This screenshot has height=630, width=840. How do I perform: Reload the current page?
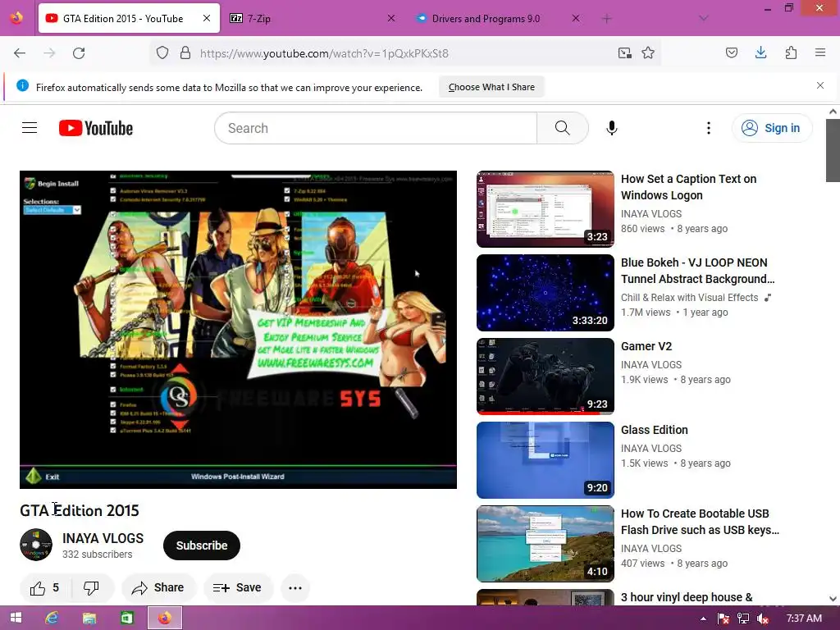click(79, 53)
